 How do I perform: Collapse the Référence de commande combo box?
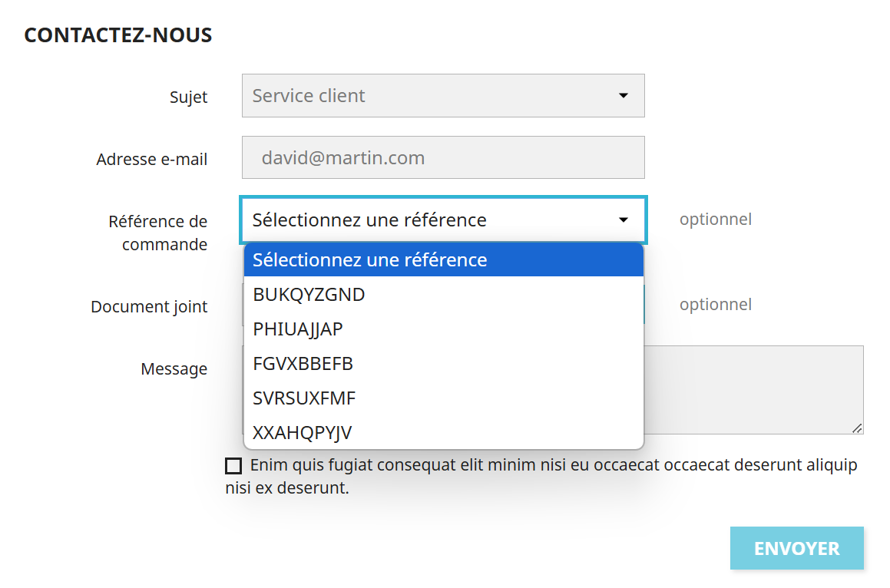coord(430,220)
